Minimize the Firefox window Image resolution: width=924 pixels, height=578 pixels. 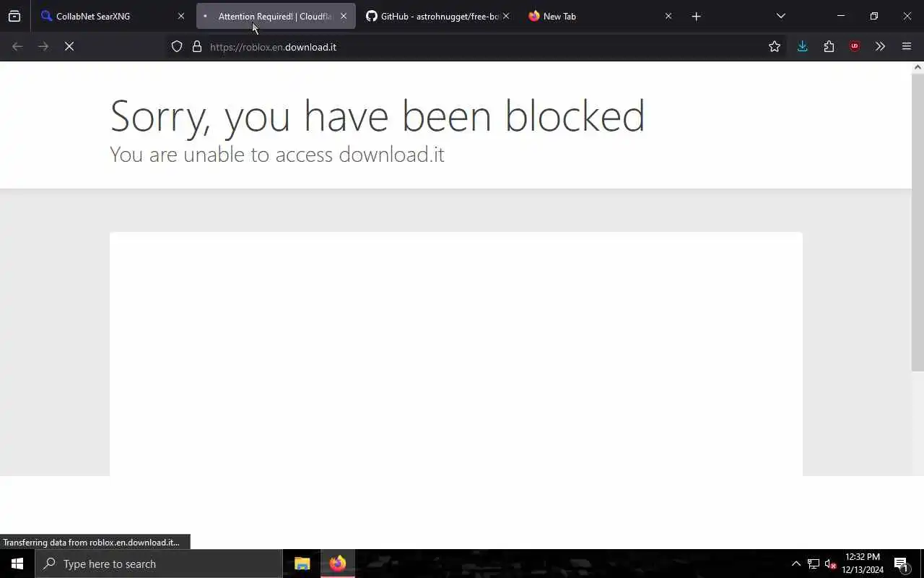pos(841,16)
